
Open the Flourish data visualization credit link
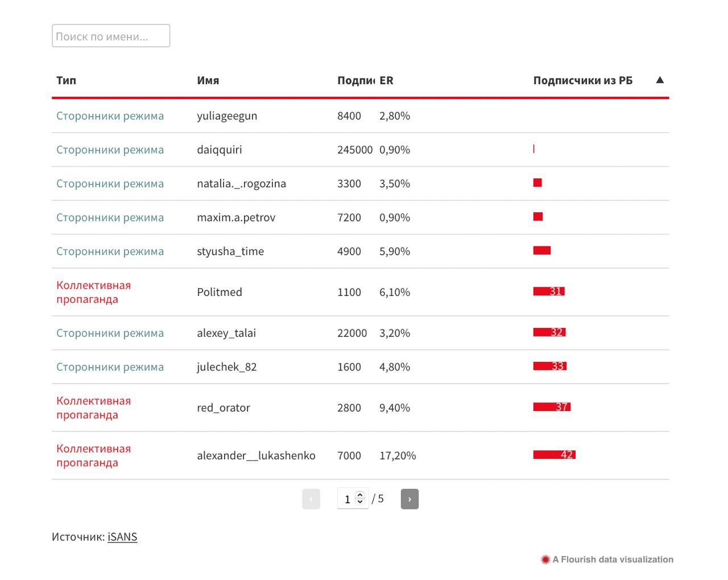point(613,560)
